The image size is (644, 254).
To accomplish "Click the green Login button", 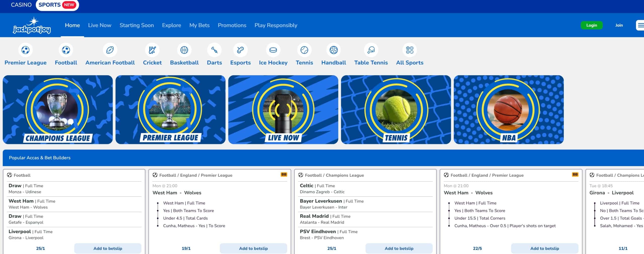I will 591,25.
